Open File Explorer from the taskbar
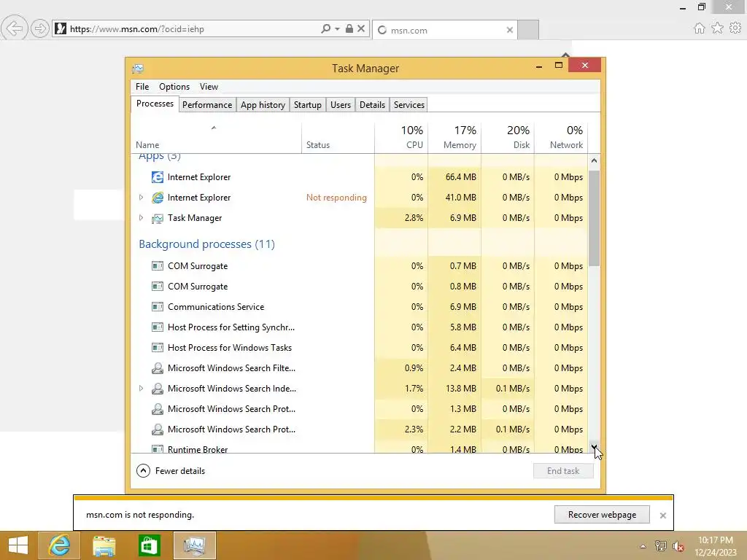 click(x=104, y=545)
